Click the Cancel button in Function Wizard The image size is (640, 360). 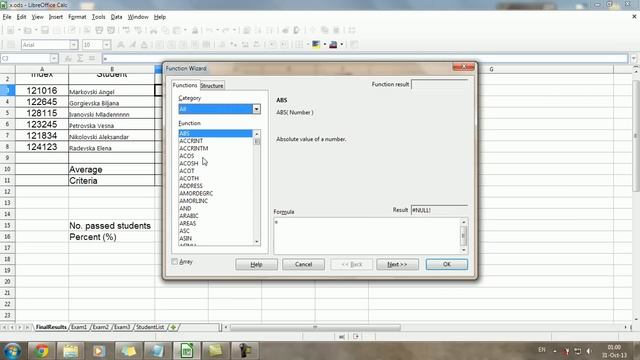303,264
